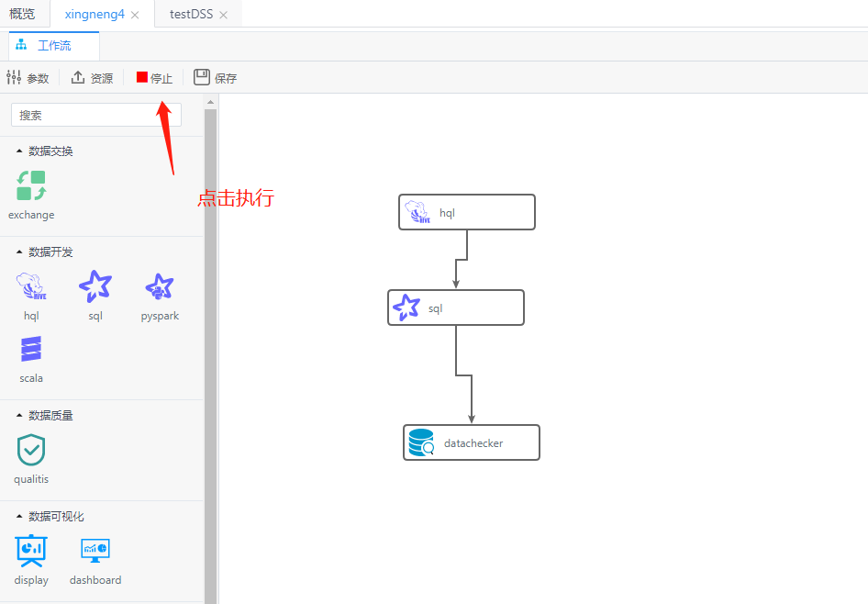Open the 资源 resources upload

pos(91,77)
